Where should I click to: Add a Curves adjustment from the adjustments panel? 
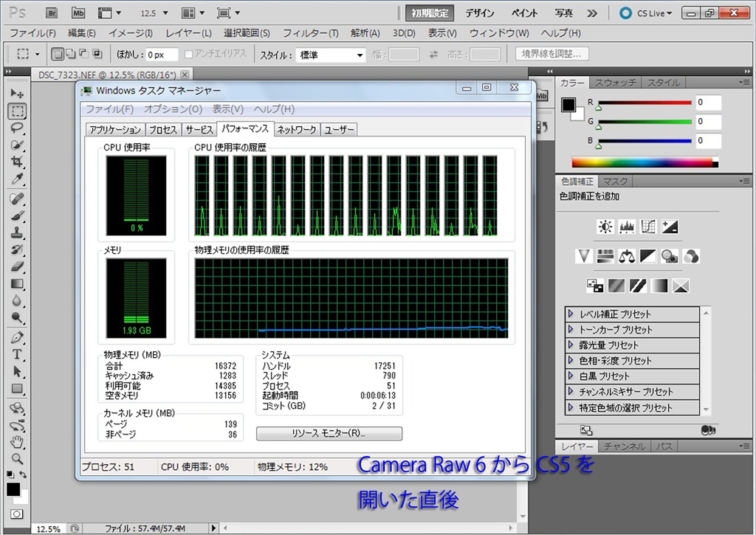tap(649, 227)
